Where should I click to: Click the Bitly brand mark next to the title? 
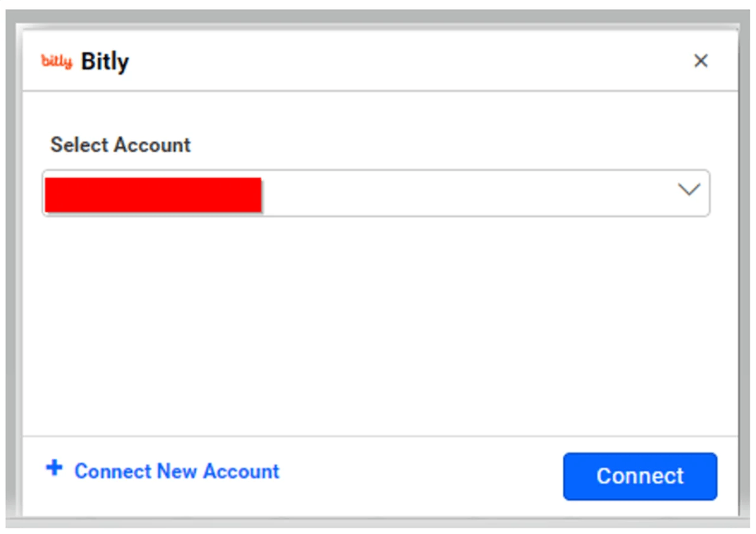(x=57, y=61)
